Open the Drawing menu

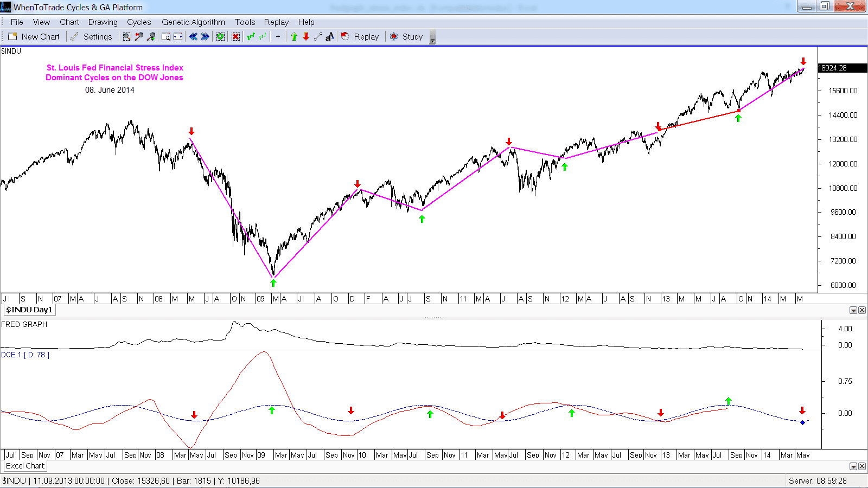(x=103, y=22)
